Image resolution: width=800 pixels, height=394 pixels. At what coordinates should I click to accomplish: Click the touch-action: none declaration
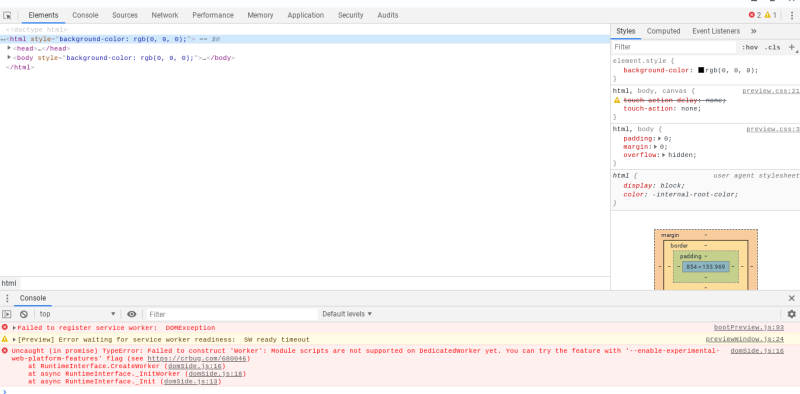tap(662, 108)
